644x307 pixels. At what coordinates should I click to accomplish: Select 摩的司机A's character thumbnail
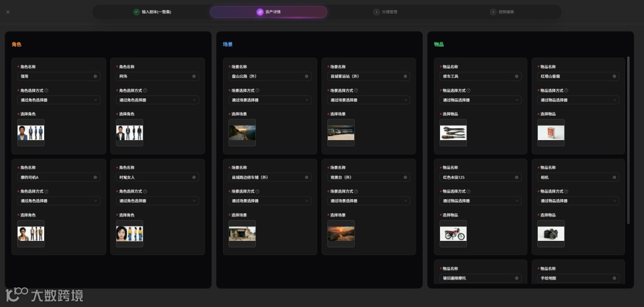31,234
